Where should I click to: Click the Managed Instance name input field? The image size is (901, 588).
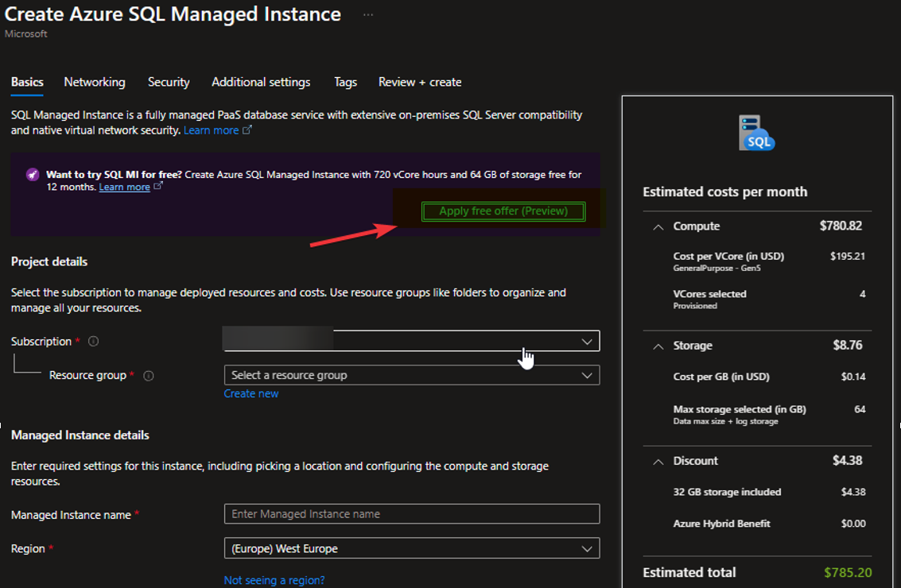(x=412, y=514)
